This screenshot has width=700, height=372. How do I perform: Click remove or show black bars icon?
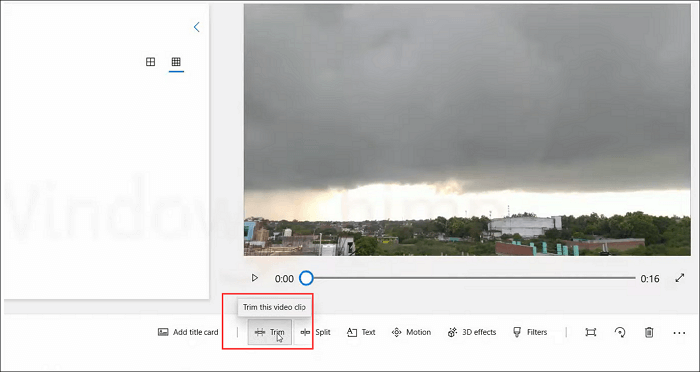pyautogui.click(x=591, y=332)
